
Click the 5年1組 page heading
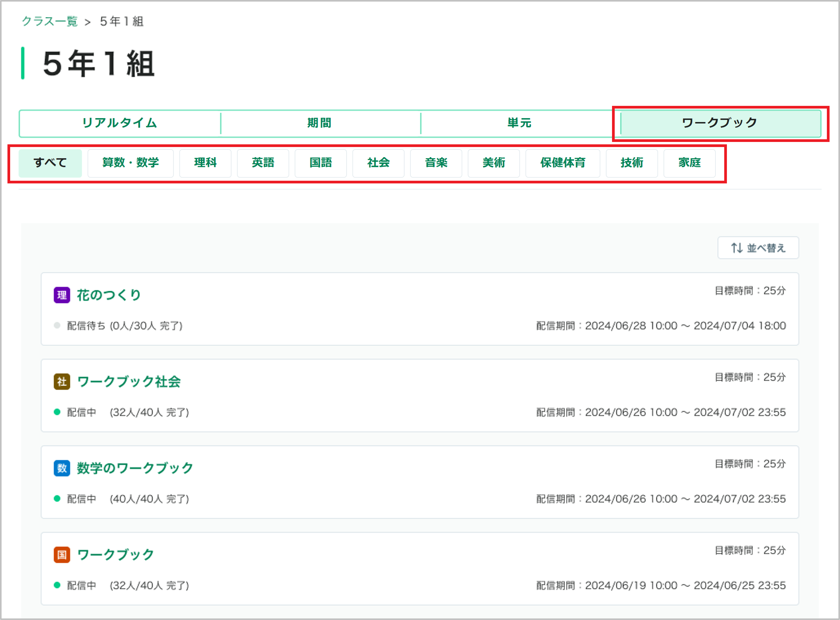99,64
